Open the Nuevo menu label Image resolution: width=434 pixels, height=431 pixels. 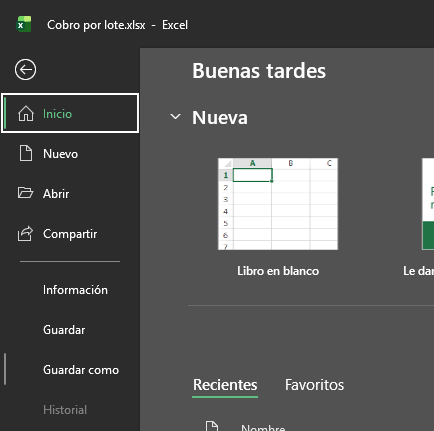[x=60, y=154]
